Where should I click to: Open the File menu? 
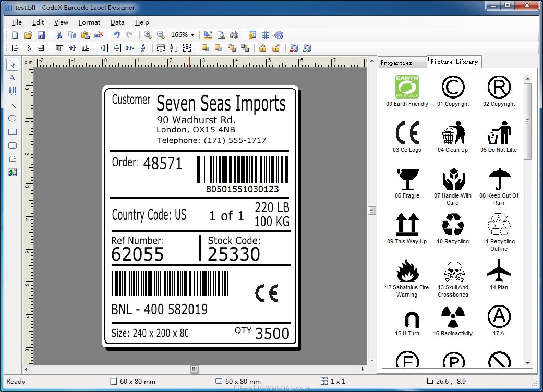coord(17,22)
